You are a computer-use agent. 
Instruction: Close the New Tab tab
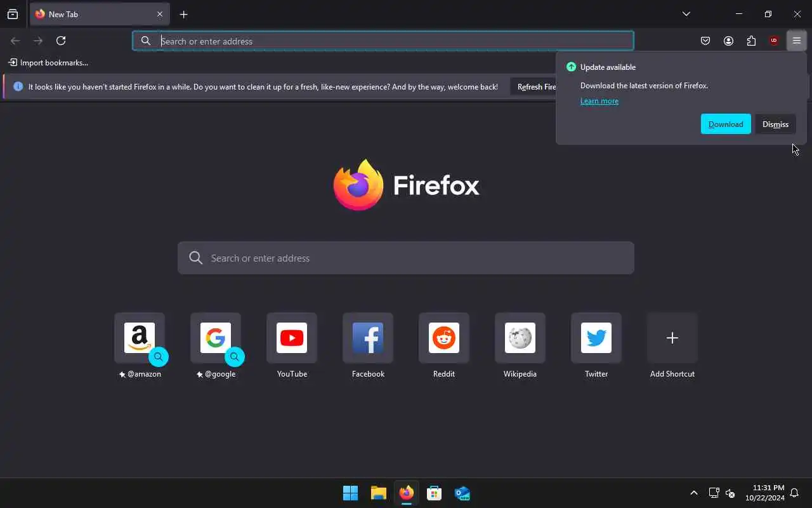pyautogui.click(x=160, y=14)
